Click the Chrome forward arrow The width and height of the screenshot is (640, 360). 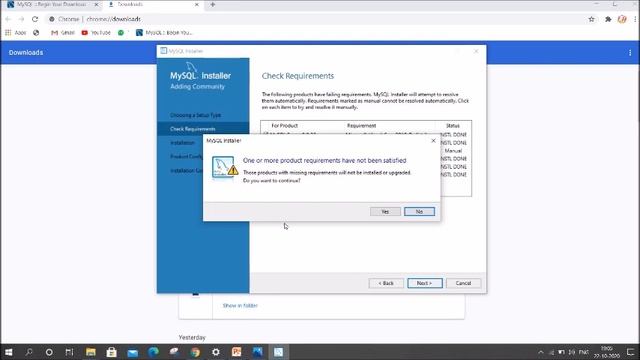click(x=22, y=19)
